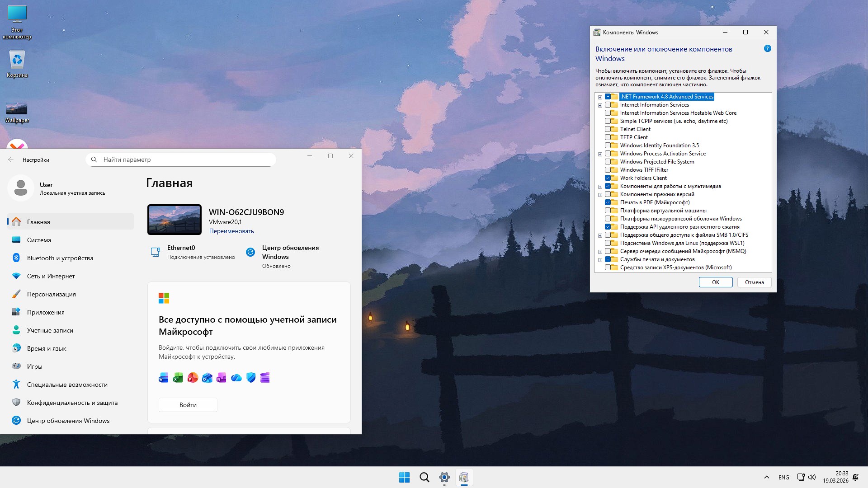Open Windows Search from the taskbar
868x488 pixels.
424,477
